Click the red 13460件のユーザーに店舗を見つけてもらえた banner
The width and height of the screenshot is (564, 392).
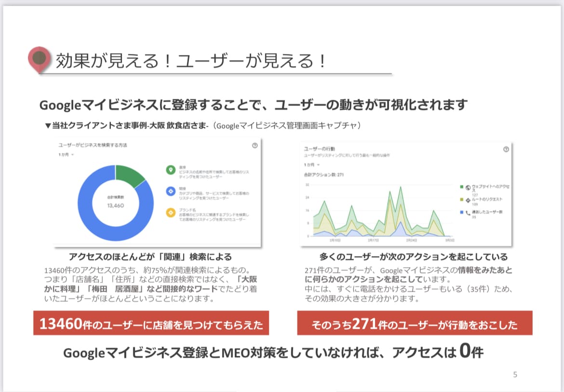pos(151,323)
